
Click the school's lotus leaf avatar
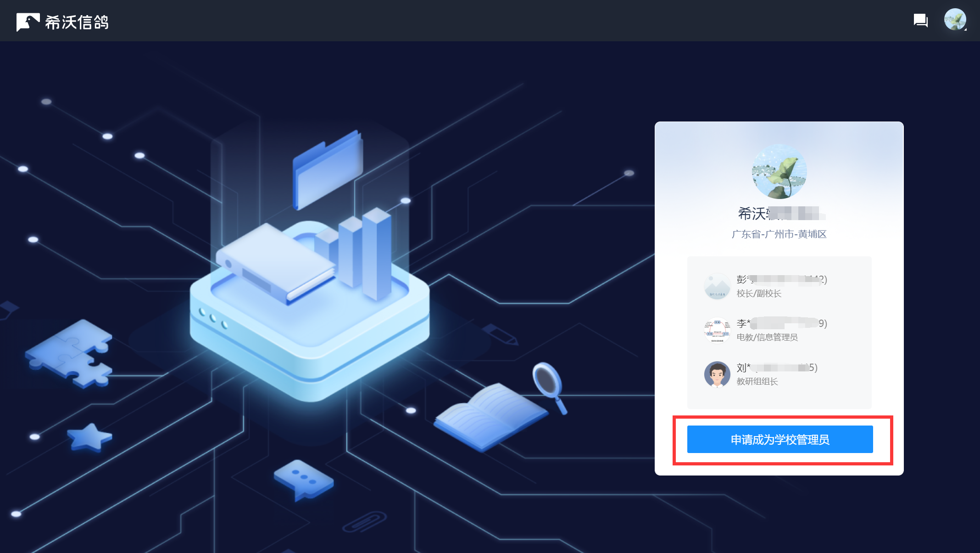779,171
